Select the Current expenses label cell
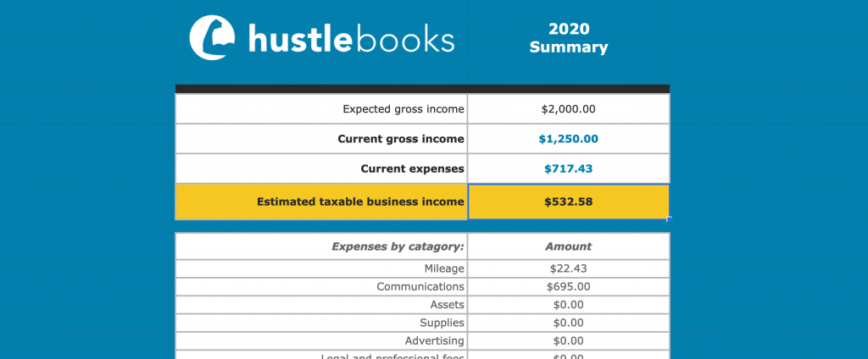The height and width of the screenshot is (359, 868). [x=321, y=168]
